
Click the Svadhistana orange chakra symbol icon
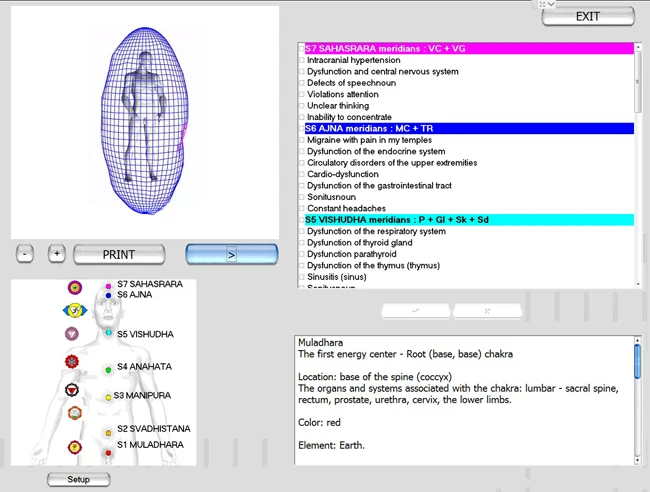tap(75, 413)
